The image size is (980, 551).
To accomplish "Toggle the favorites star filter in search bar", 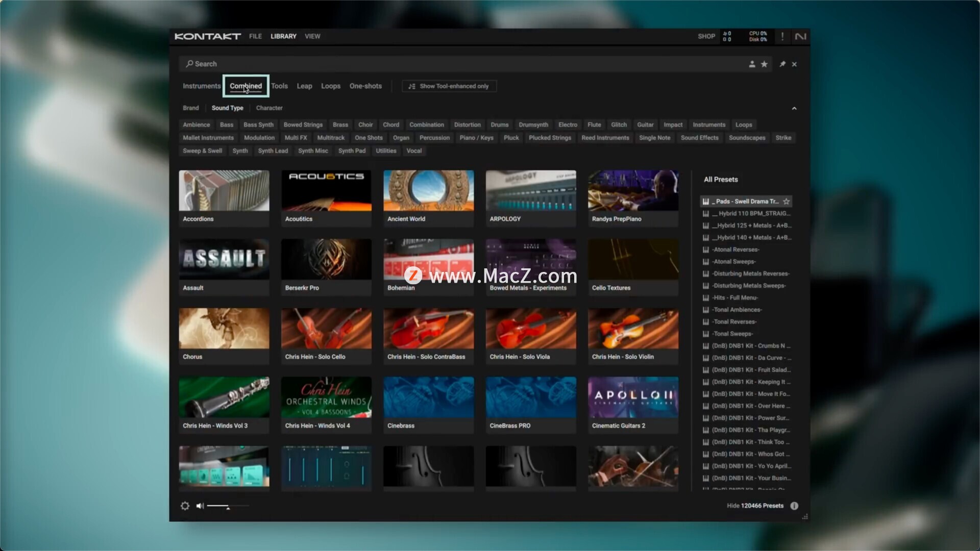I will click(x=764, y=64).
